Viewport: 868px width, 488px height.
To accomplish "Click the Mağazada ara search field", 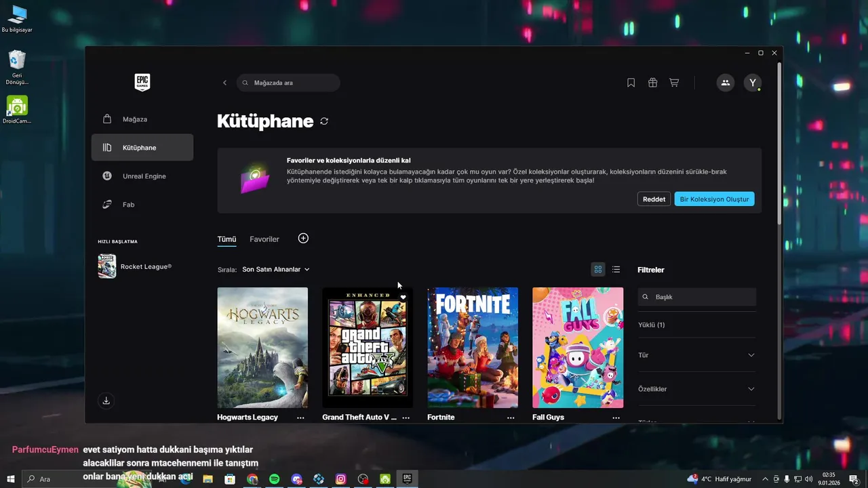I will coord(288,83).
